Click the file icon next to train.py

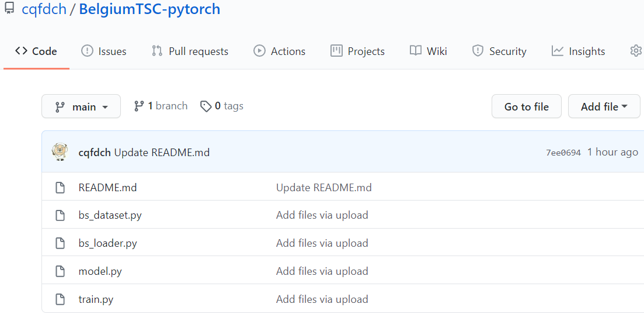60,299
